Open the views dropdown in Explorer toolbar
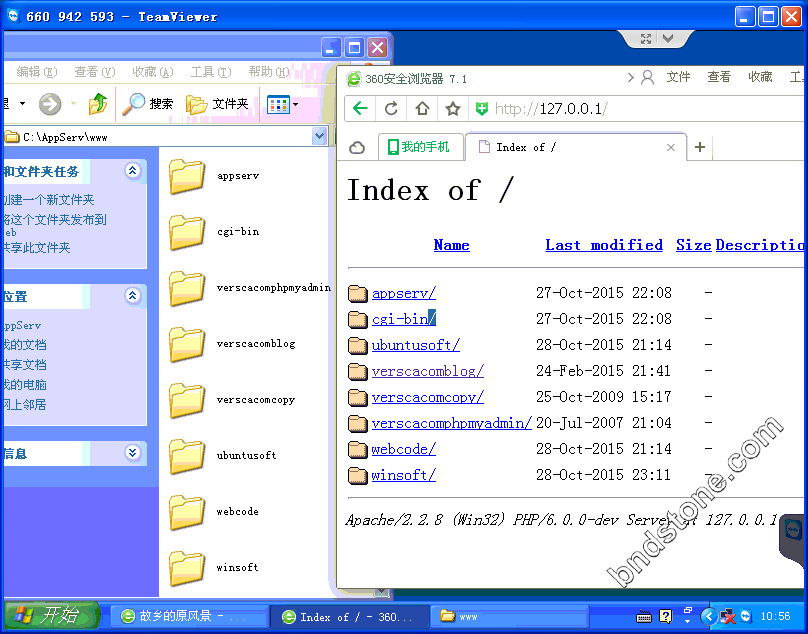Image resolution: width=808 pixels, height=634 pixels. [283, 104]
